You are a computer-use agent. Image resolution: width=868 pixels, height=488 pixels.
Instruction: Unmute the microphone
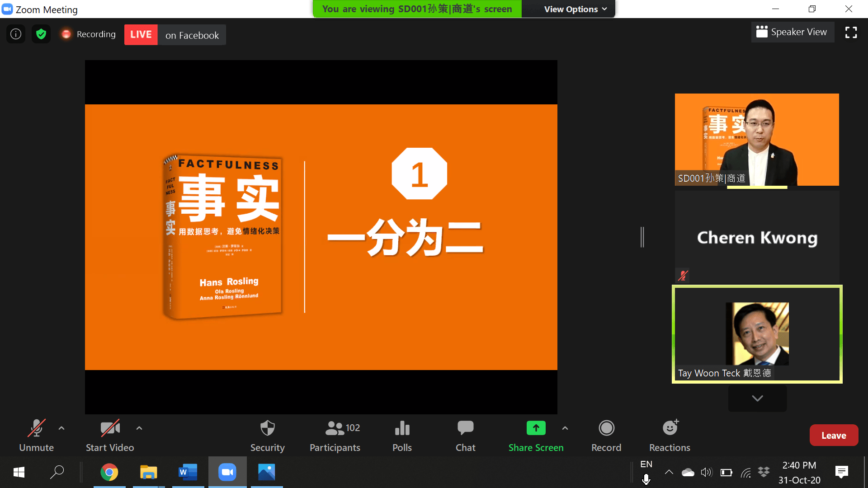point(36,435)
